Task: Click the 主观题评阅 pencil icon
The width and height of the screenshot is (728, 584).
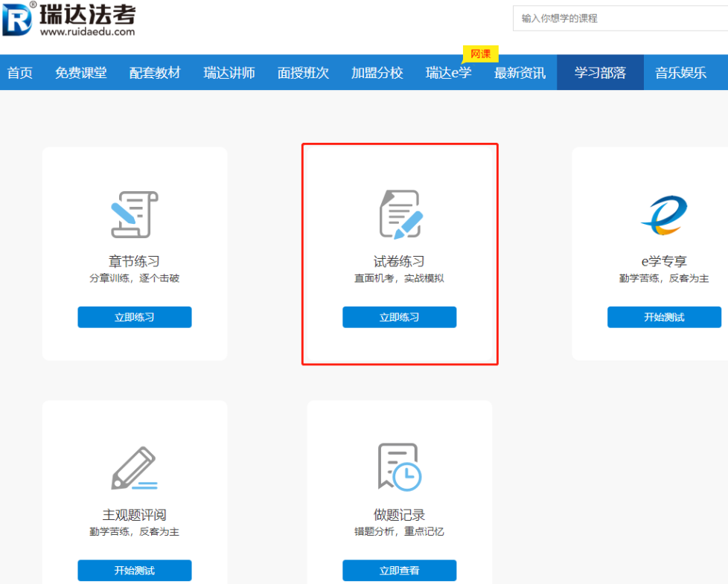Action: pos(134,468)
